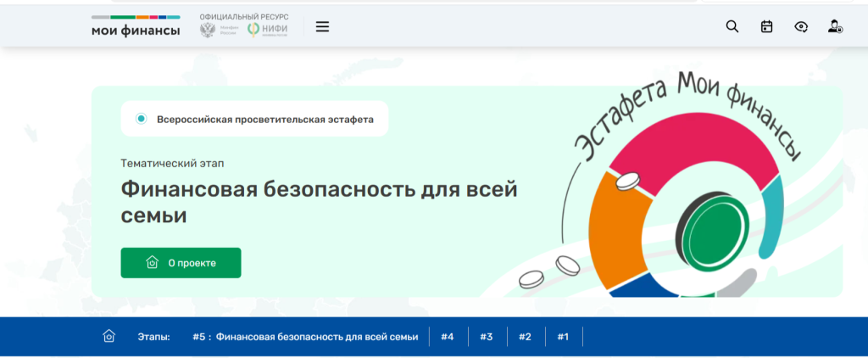Click the Тематический этап label
The image size is (868, 358).
tap(173, 164)
